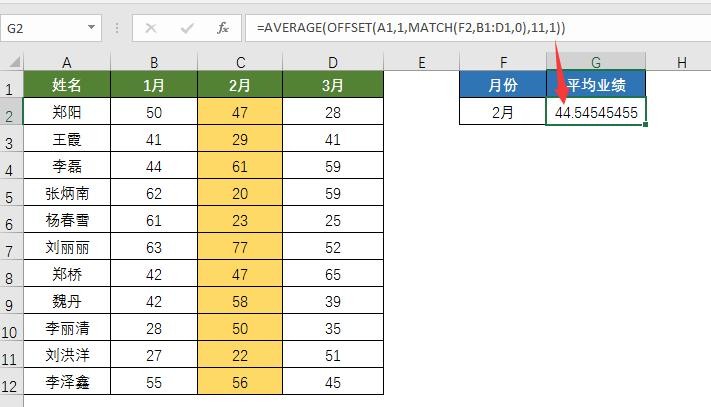Select cell G2 with 44.54545455
The image size is (711, 407).
click(595, 113)
